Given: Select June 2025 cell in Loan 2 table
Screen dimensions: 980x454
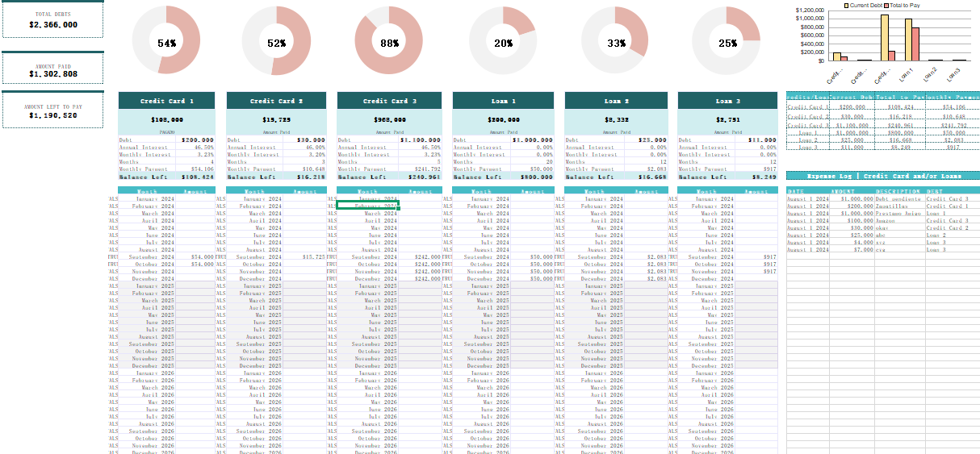Looking at the screenshot, I should (x=594, y=323).
